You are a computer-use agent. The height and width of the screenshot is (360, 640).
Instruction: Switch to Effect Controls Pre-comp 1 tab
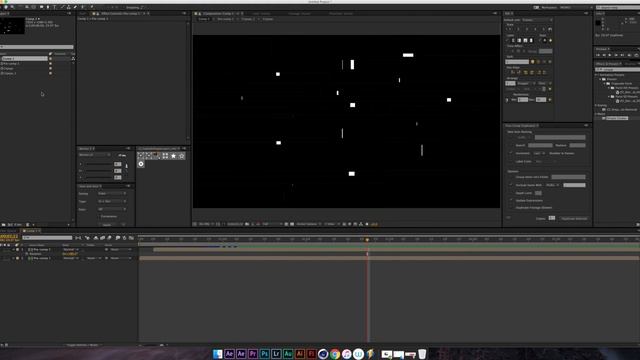pos(120,13)
